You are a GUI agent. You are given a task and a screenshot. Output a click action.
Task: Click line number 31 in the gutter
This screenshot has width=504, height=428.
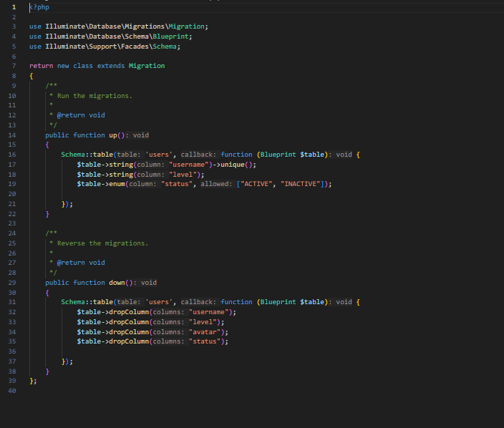click(x=11, y=302)
